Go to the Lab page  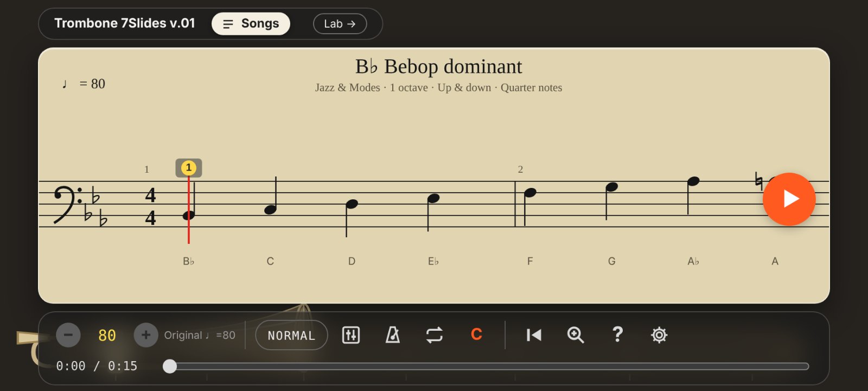(340, 24)
